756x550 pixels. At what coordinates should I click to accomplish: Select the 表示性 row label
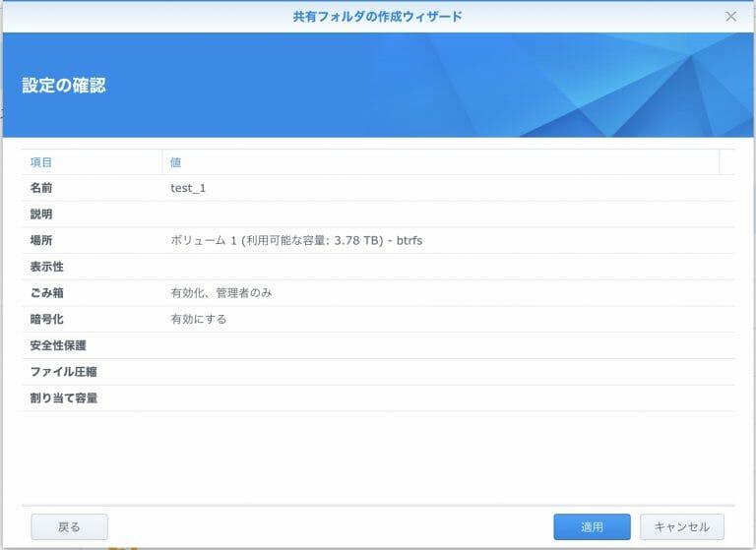pos(47,267)
